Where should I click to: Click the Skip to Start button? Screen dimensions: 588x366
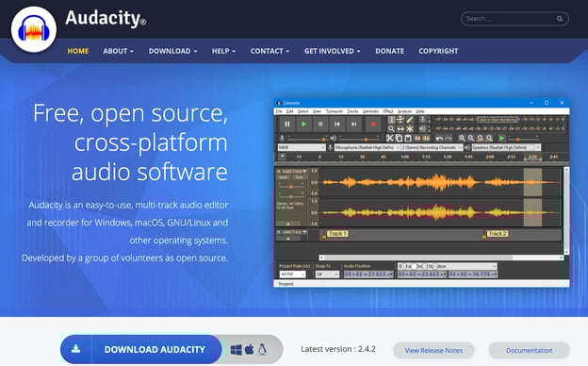pos(336,125)
